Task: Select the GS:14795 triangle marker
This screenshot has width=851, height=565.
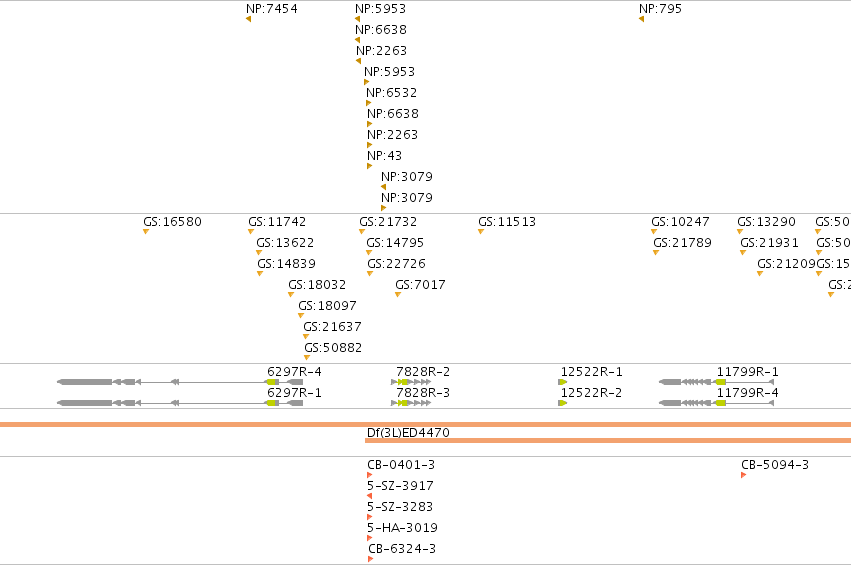Action: click(369, 253)
